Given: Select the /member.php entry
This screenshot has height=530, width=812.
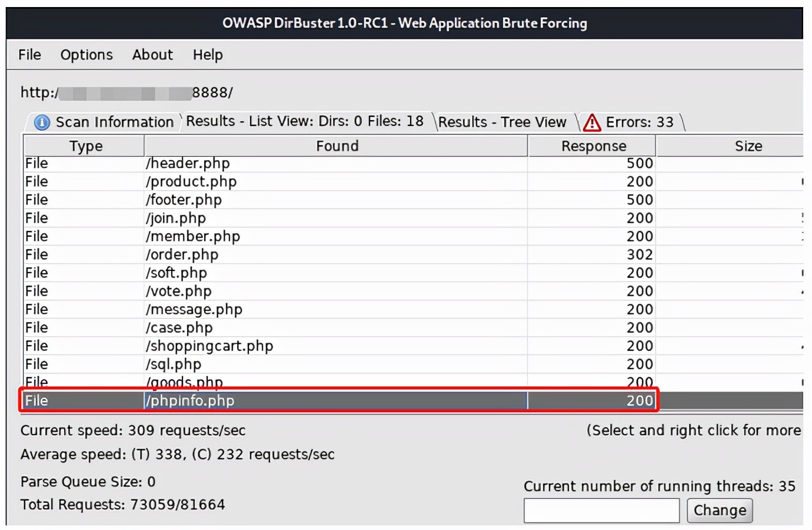Looking at the screenshot, I should pos(414,236).
